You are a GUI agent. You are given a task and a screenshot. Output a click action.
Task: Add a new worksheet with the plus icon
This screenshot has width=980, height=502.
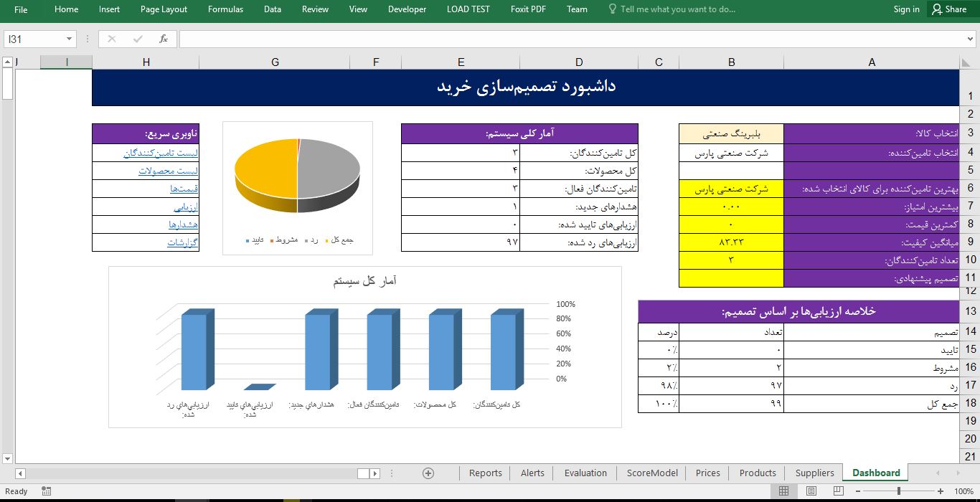coord(428,473)
